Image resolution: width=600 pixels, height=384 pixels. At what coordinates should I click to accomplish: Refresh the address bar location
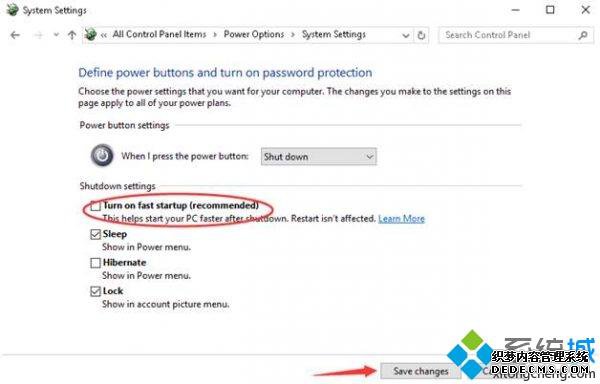tap(421, 35)
